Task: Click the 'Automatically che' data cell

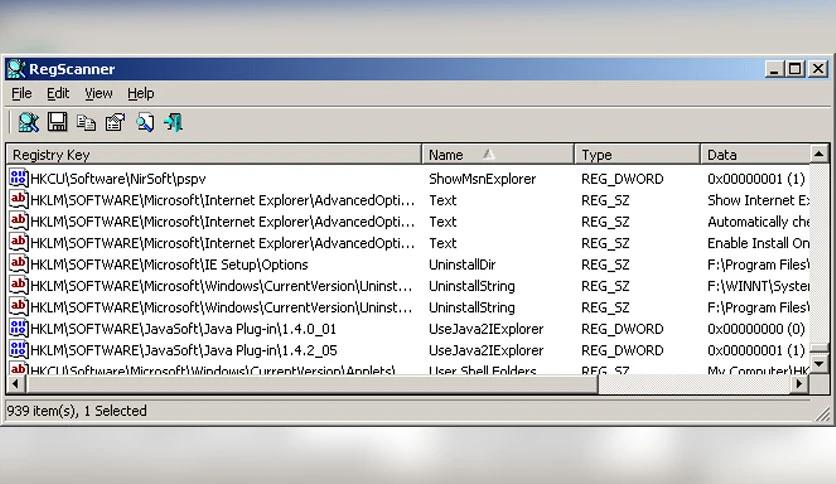Action: point(758,221)
